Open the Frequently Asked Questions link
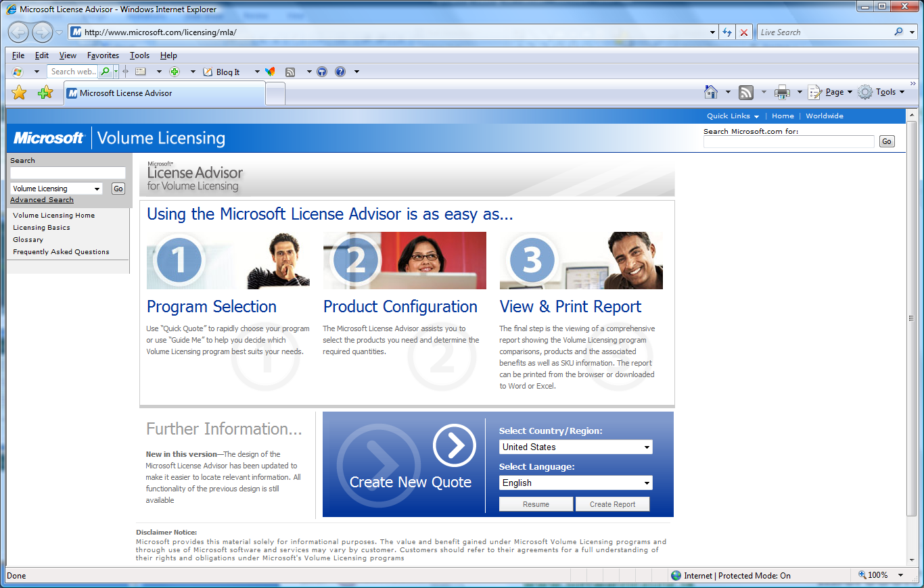The image size is (924, 588). (x=61, y=252)
